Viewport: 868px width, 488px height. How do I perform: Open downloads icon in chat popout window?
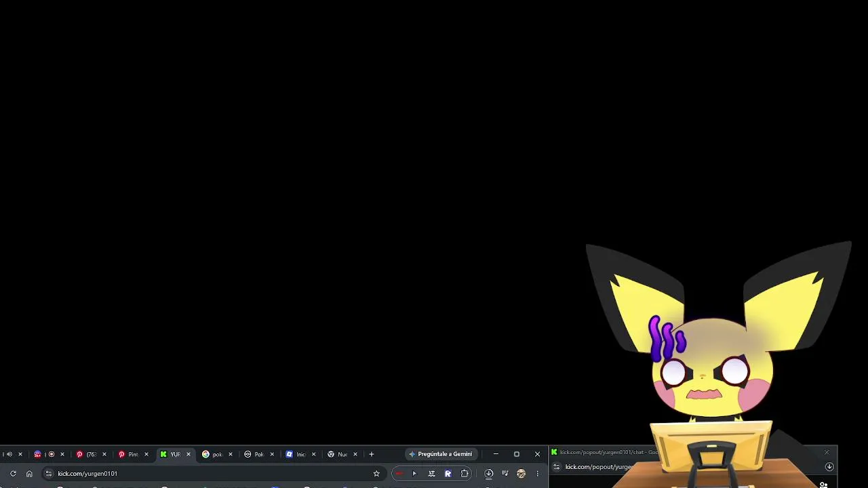pos(829,467)
